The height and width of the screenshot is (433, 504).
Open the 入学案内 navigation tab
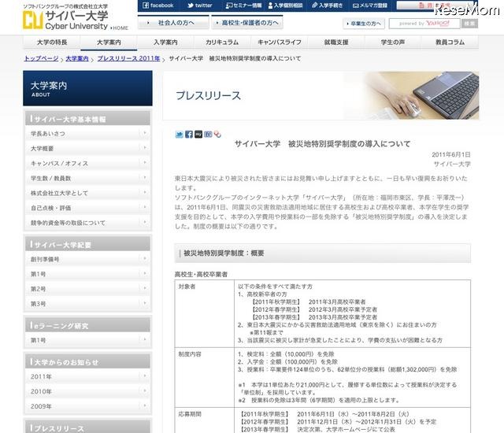[165, 43]
